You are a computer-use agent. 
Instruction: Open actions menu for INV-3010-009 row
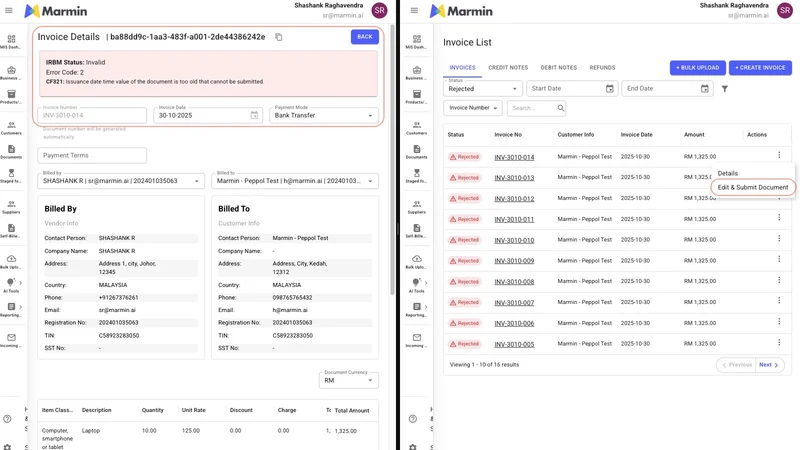point(779,259)
